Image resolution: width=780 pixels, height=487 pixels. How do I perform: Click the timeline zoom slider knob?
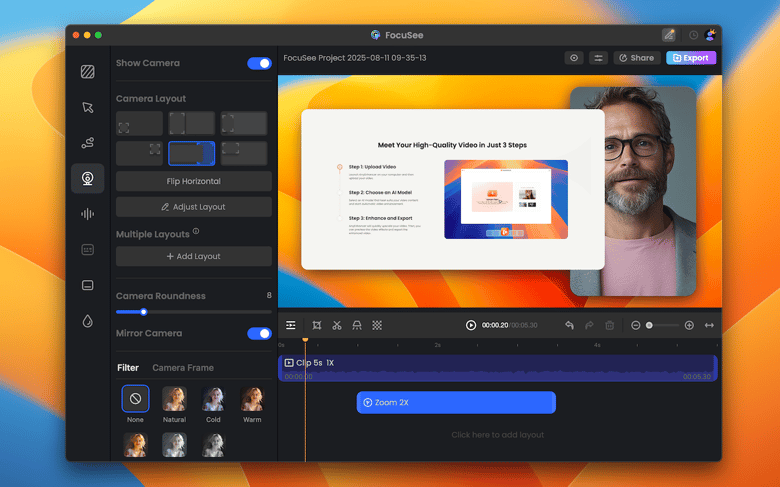(x=649, y=325)
